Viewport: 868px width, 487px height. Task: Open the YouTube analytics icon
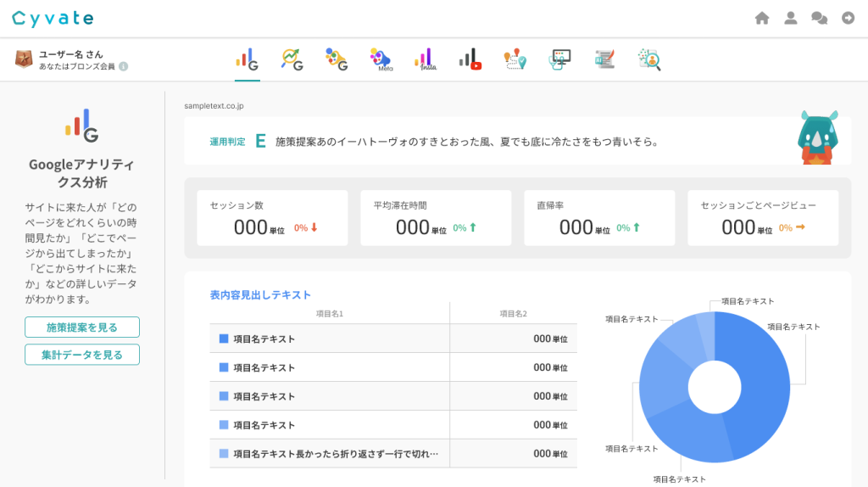pos(470,59)
